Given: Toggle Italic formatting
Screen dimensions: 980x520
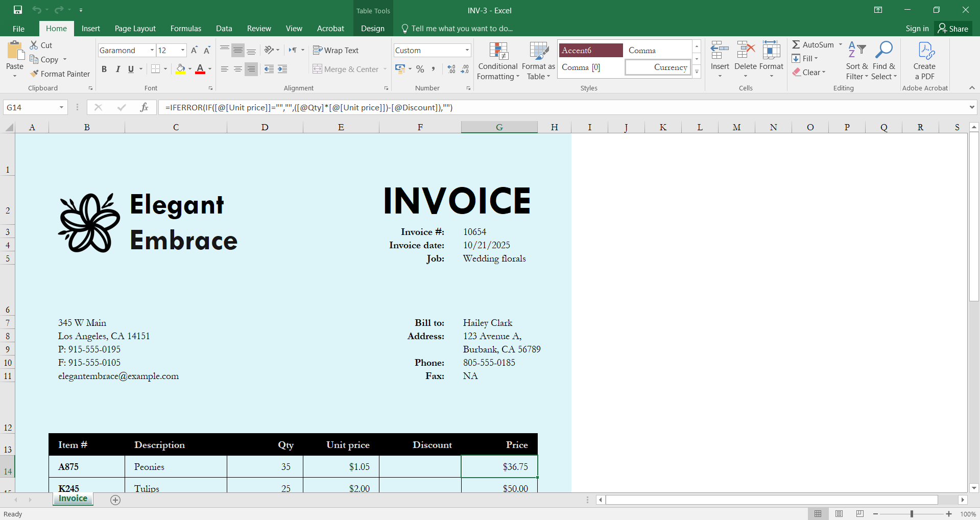Looking at the screenshot, I should pos(118,69).
